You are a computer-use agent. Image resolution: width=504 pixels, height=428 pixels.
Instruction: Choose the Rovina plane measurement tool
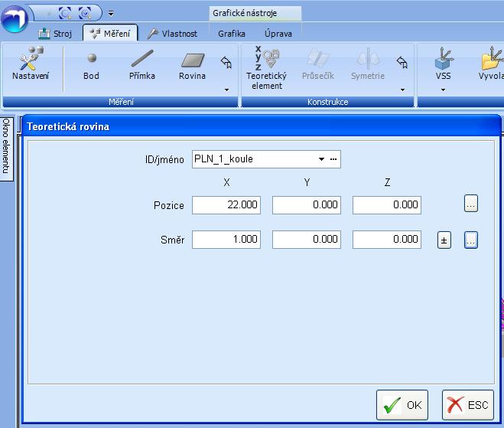192,66
